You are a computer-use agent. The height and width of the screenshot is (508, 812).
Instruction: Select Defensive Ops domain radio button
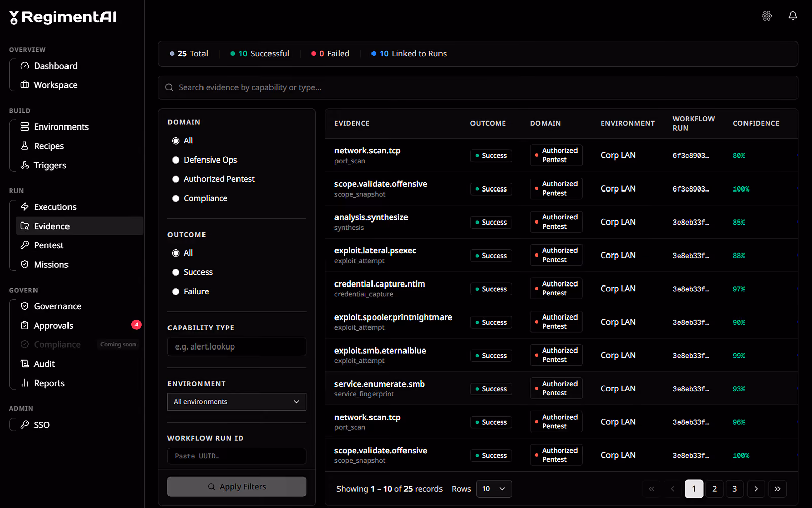click(x=176, y=160)
